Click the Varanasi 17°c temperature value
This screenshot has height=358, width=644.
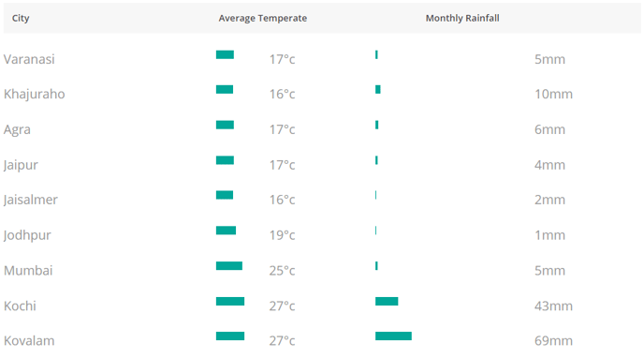(282, 60)
